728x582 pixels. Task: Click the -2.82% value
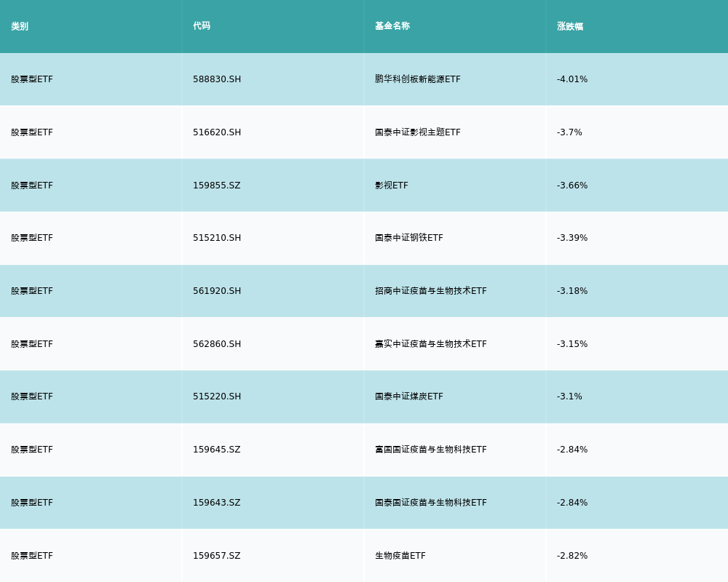(x=572, y=556)
